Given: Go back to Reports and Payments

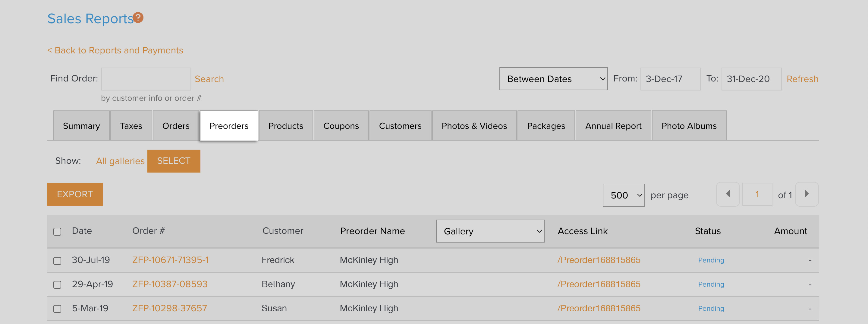Looking at the screenshot, I should [x=115, y=50].
